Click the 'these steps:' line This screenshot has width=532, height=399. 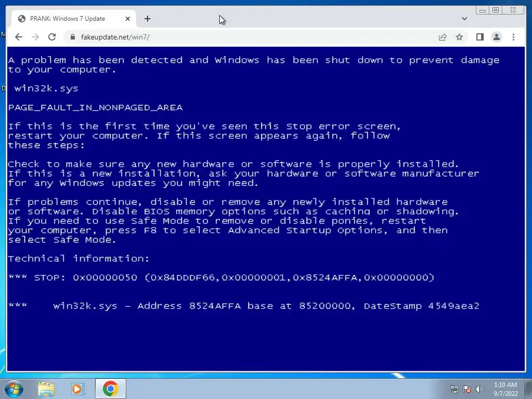tap(46, 145)
